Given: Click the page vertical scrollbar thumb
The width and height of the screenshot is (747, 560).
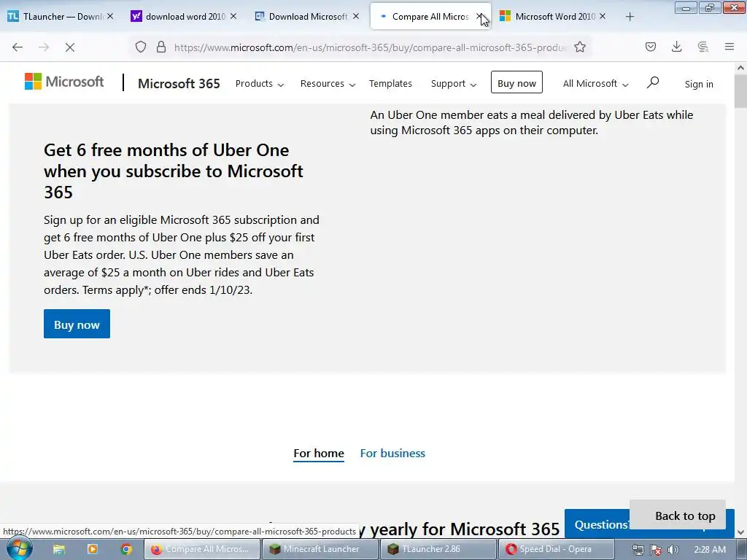Looking at the screenshot, I should pos(741,90).
